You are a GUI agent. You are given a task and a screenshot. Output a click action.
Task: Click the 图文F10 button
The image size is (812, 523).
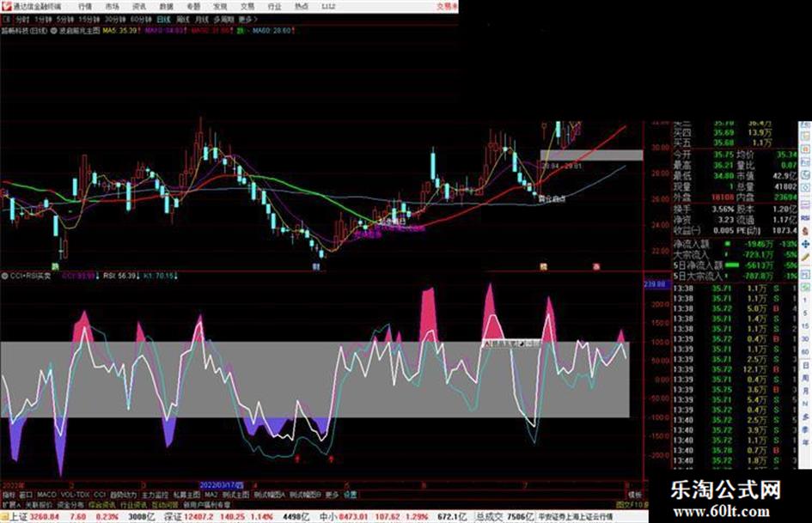[x=632, y=504]
